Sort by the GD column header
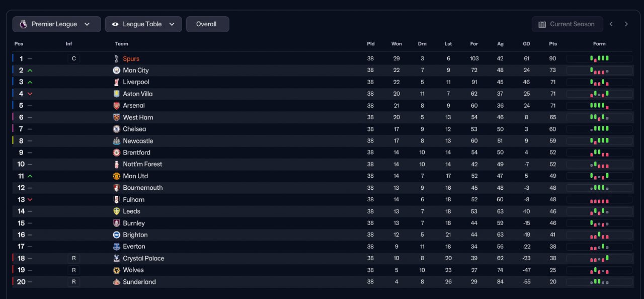Image resolution: width=644 pixels, height=299 pixels. (526, 44)
